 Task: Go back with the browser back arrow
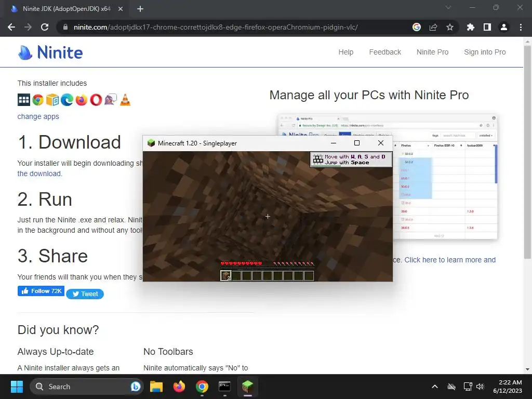pos(11,27)
